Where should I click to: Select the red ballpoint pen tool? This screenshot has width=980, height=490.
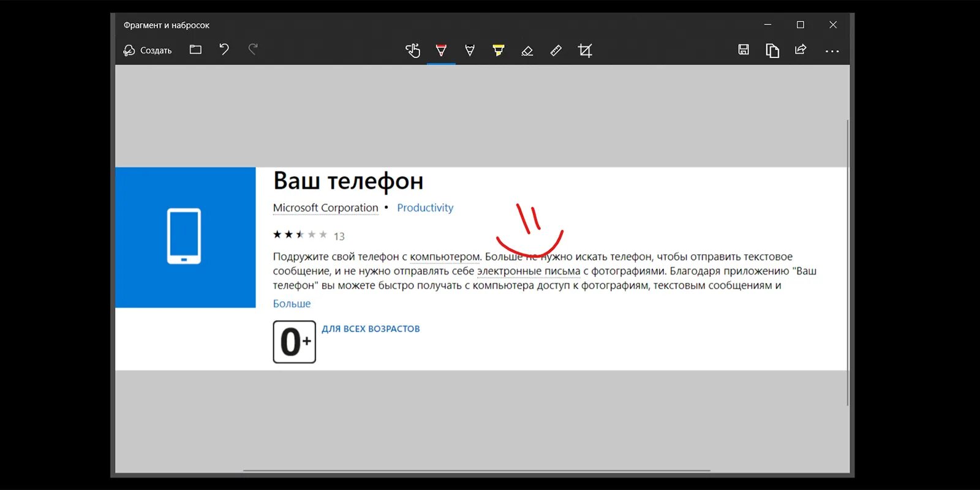(441, 50)
